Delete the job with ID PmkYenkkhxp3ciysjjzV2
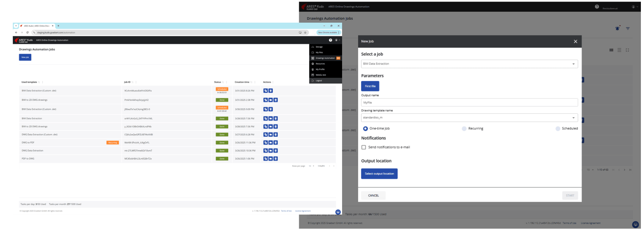The height and width of the screenshot is (231, 644). pyautogui.click(x=275, y=100)
